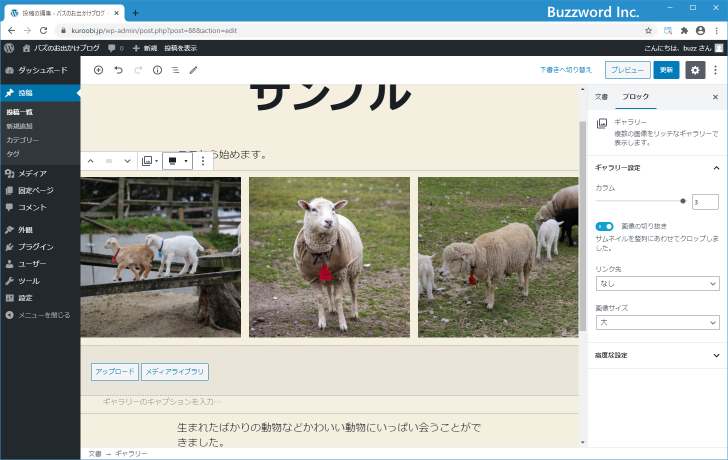Open block navigation list icon
728x460 pixels.
pos(175,70)
